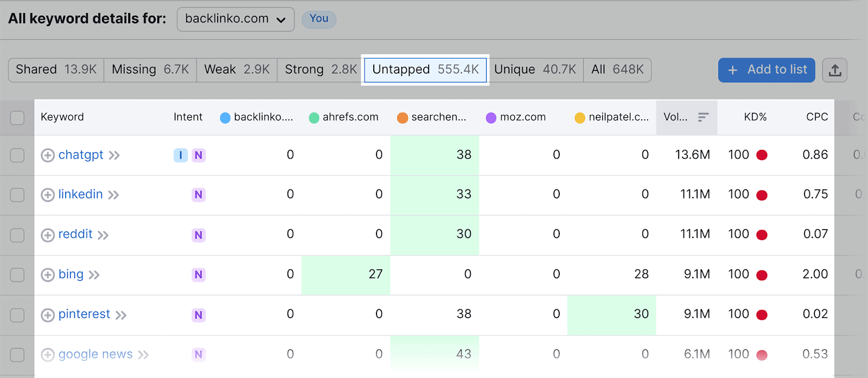
Task: Click the plus icon next to reddit
Action: pyautogui.click(x=48, y=235)
